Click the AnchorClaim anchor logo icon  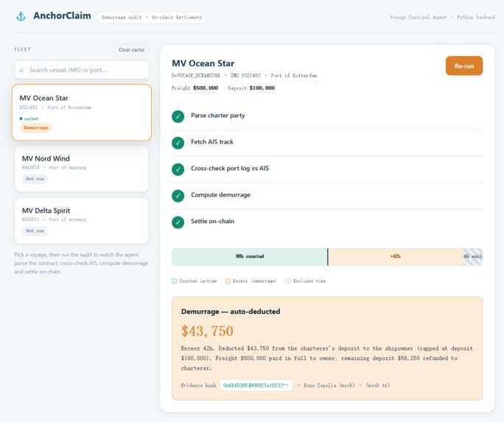(x=21, y=16)
